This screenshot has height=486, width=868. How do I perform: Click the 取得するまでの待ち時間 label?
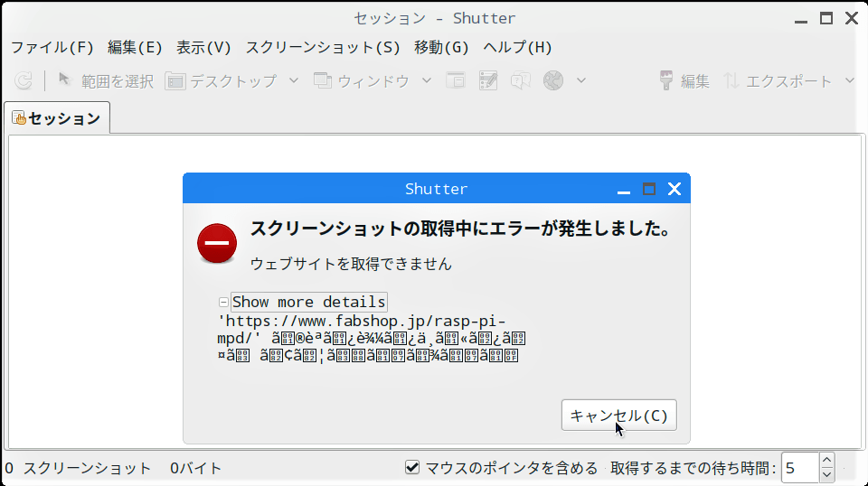coord(693,468)
